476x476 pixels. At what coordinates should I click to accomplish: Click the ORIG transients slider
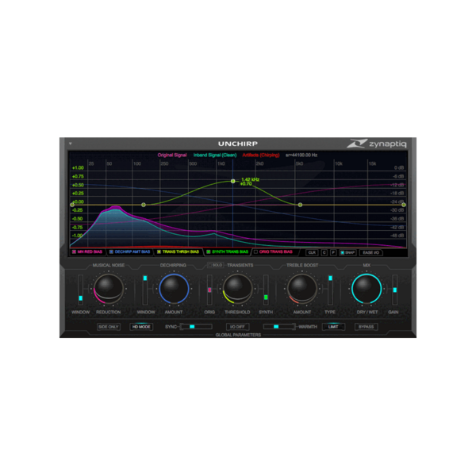coord(209,290)
